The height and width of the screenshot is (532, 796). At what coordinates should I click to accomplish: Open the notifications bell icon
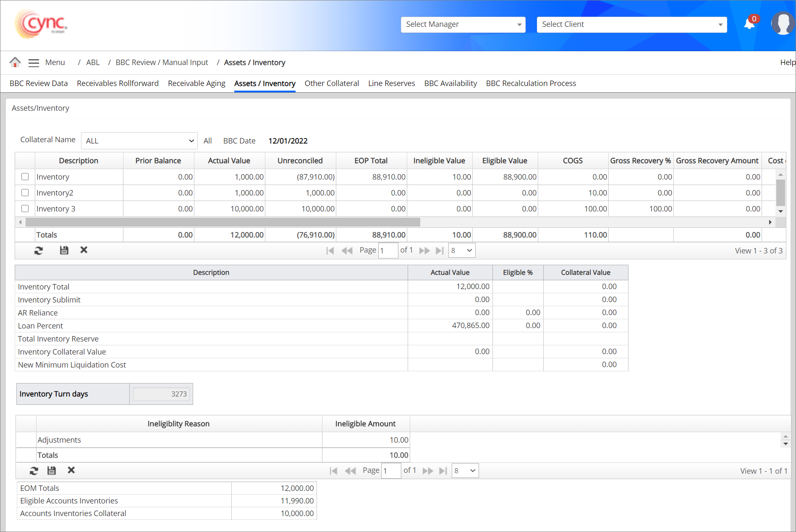pos(749,24)
